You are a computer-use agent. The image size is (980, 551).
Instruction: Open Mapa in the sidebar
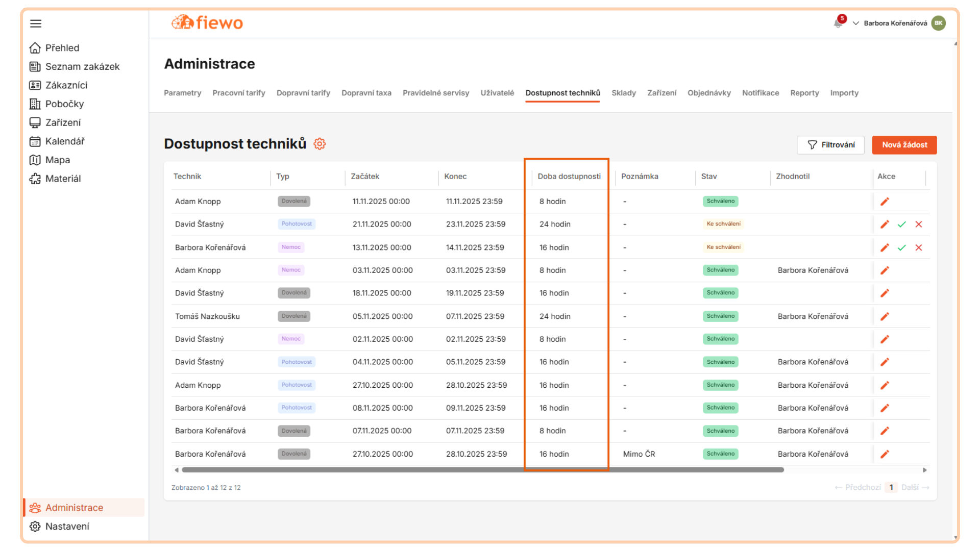pyautogui.click(x=57, y=160)
